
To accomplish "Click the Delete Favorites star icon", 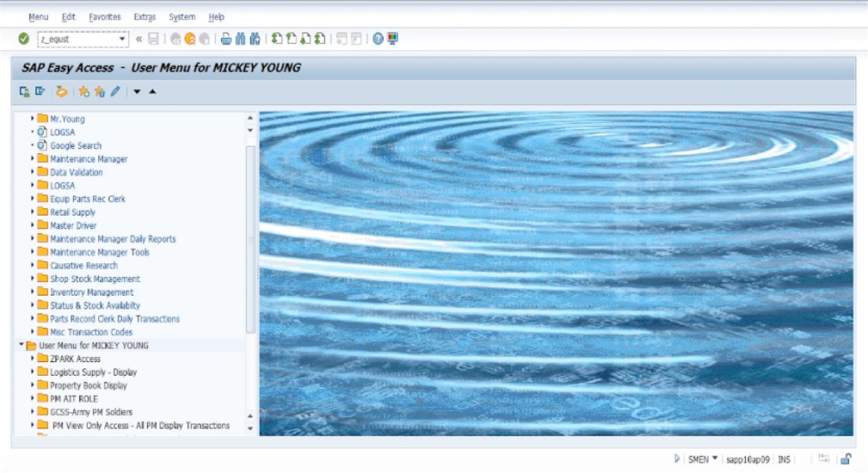I will coord(100,92).
